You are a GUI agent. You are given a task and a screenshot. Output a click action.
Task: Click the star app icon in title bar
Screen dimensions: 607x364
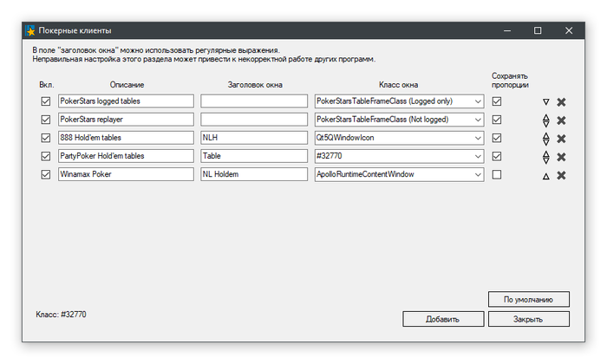click(x=29, y=30)
